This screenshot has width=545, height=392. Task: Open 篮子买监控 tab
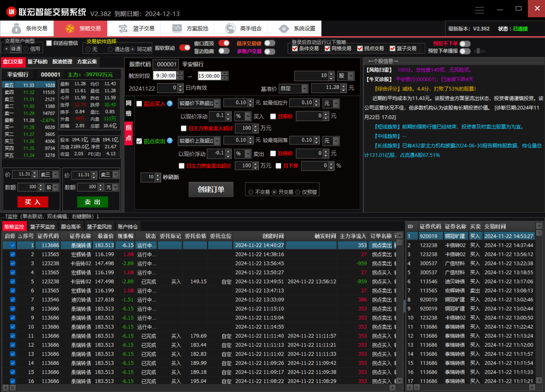pyautogui.click(x=43, y=227)
